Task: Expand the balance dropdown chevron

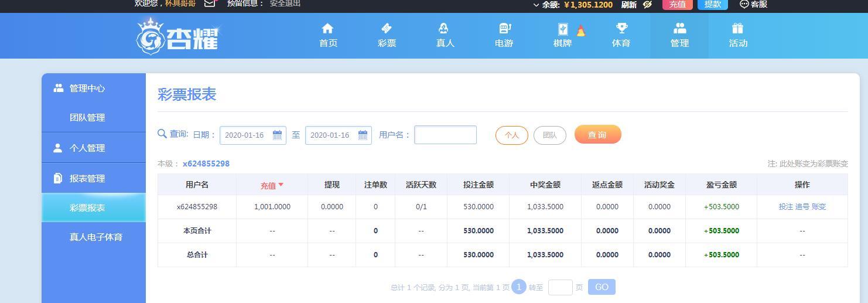Action: [536, 5]
